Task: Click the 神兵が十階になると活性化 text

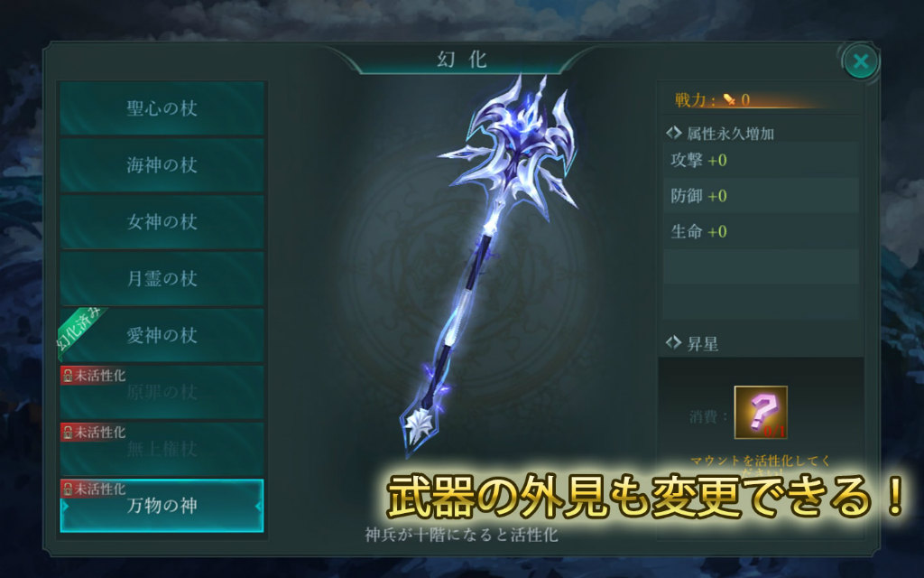Action: [461, 535]
